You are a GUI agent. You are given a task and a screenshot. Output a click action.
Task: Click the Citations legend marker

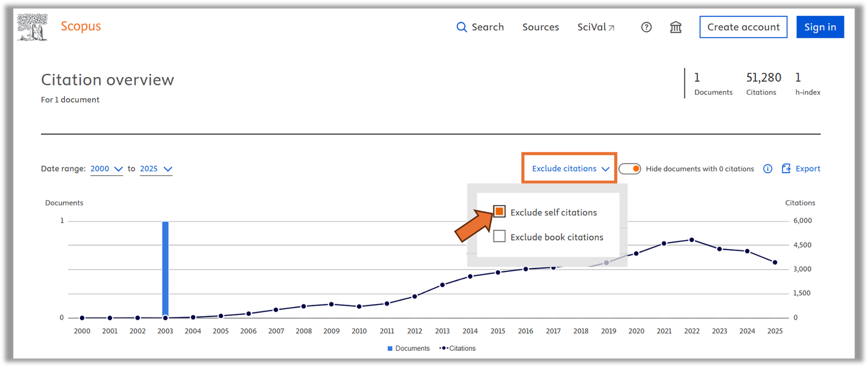[443, 348]
